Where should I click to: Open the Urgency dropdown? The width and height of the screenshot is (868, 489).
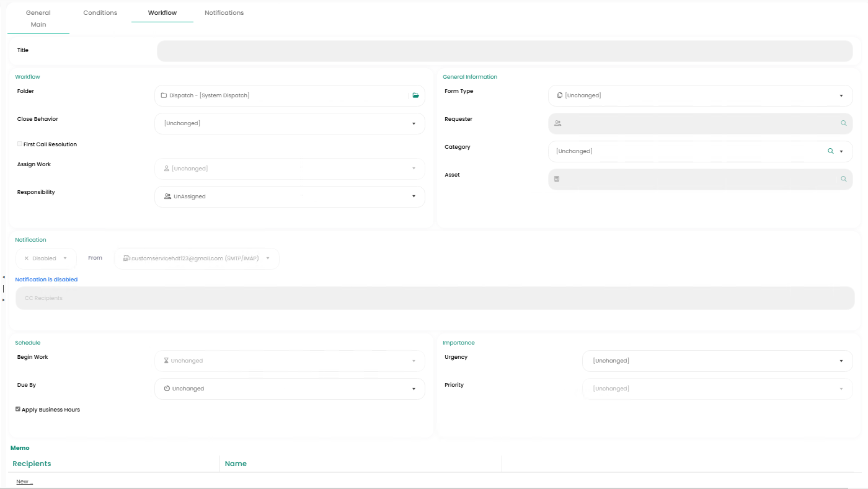pyautogui.click(x=717, y=361)
